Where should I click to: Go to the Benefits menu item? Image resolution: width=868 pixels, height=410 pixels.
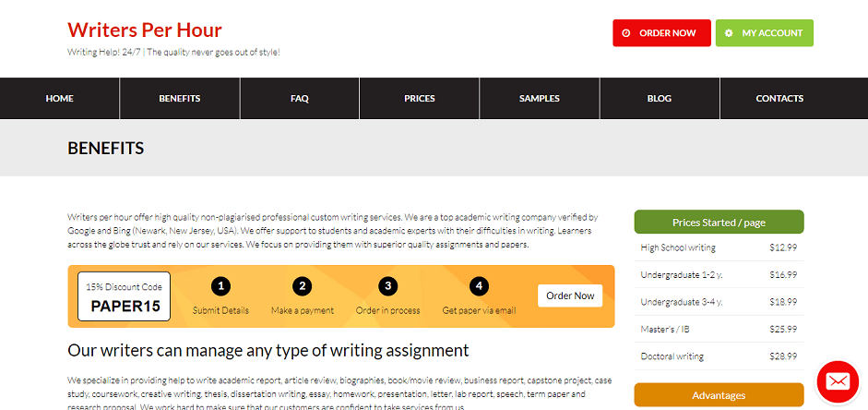point(180,99)
